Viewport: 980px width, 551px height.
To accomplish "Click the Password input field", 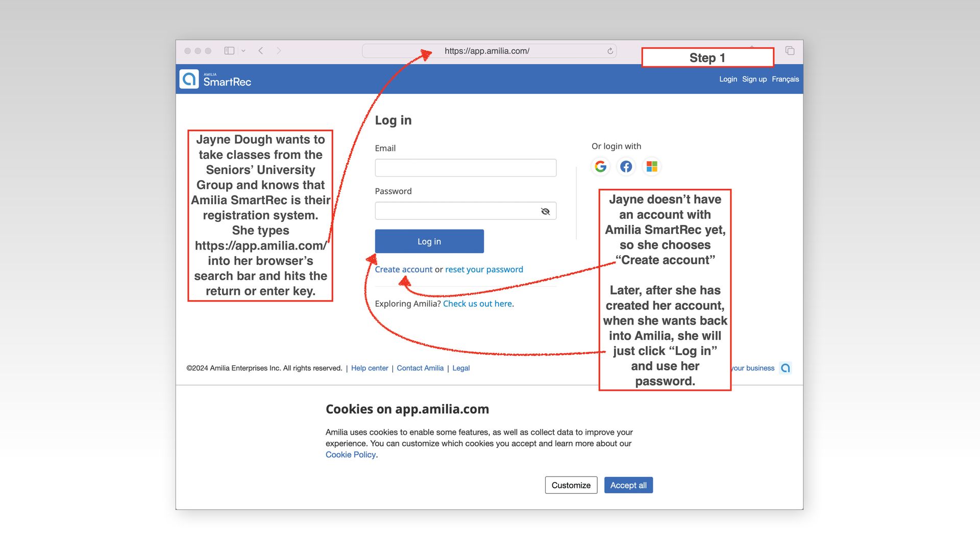I will point(465,211).
